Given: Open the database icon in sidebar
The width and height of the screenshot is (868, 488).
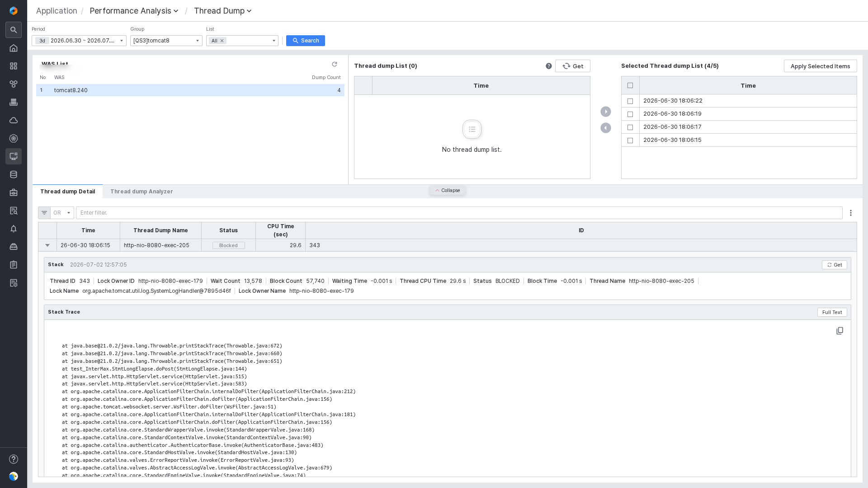Looking at the screenshot, I should [x=14, y=174].
